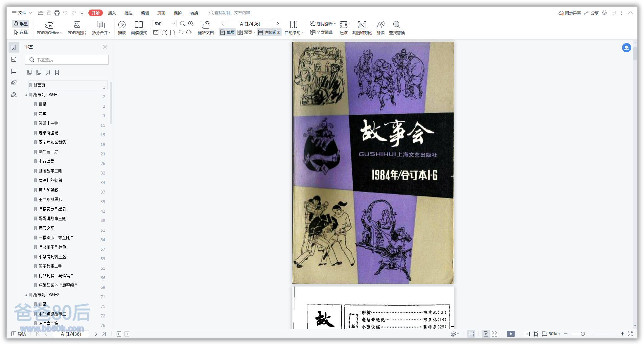
Task: Open the file folder icon in quick access
Action: pos(41,13)
